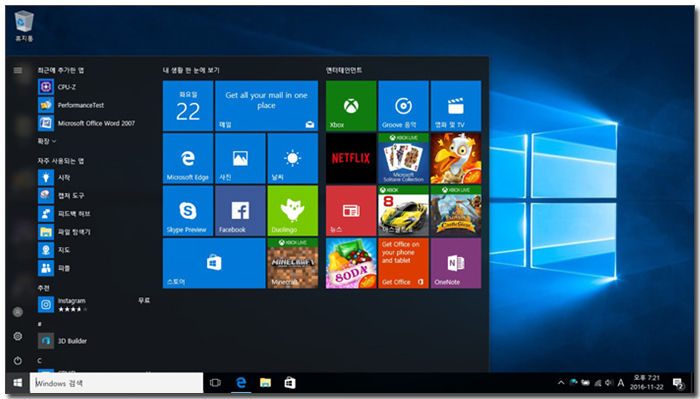Click the hamburger menu in Start
Screen dimensions: 700x399
[x=18, y=70]
